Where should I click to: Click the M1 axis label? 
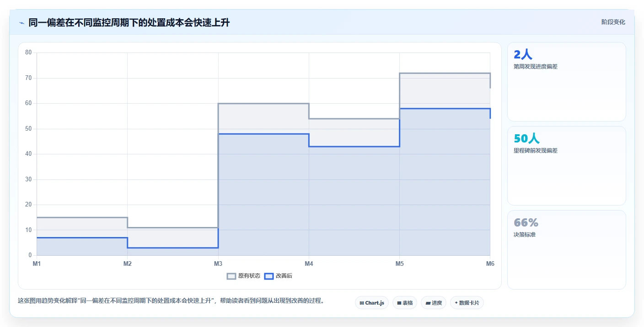(x=37, y=264)
